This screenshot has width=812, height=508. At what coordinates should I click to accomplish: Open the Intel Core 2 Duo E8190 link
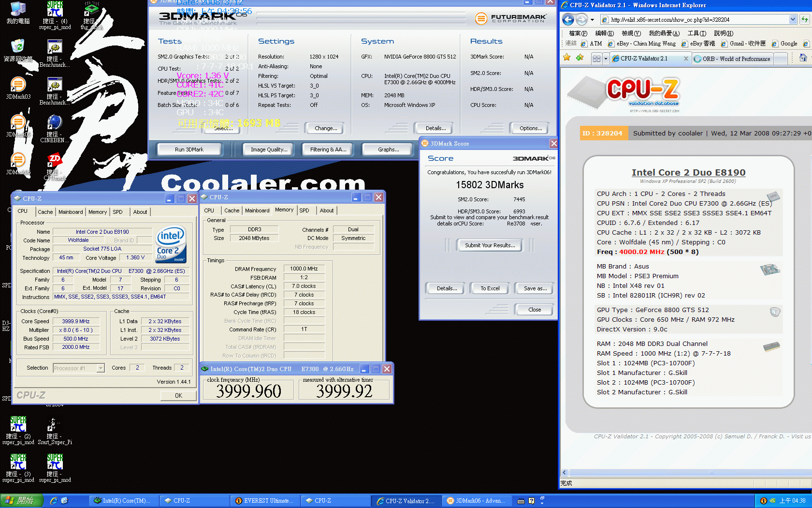(688, 173)
